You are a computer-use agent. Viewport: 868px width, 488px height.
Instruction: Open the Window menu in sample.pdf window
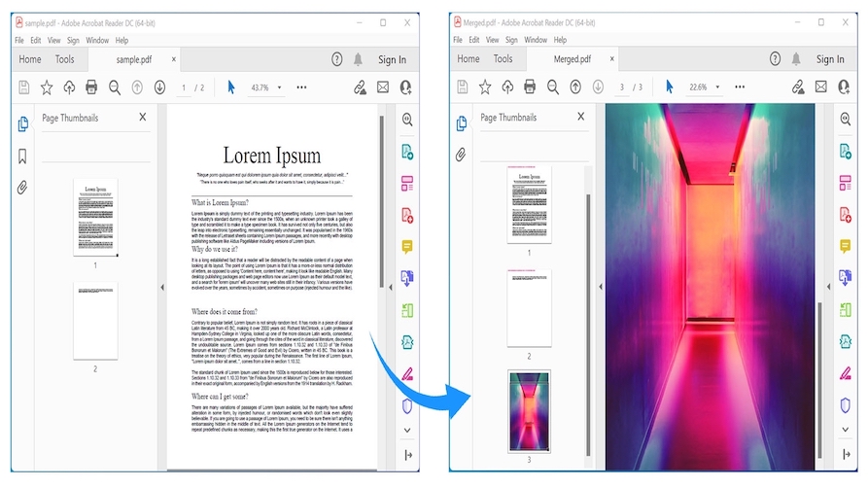coord(97,41)
